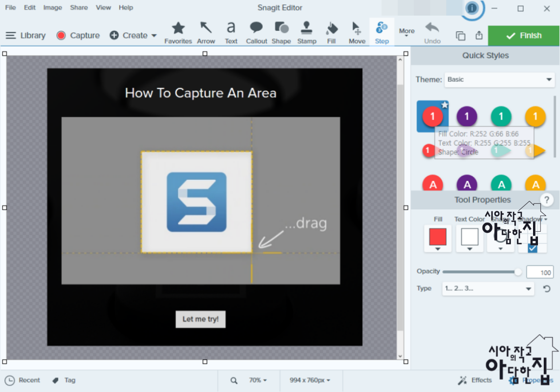This screenshot has height=392, width=560.
Task: Select the Text tool
Action: (231, 32)
